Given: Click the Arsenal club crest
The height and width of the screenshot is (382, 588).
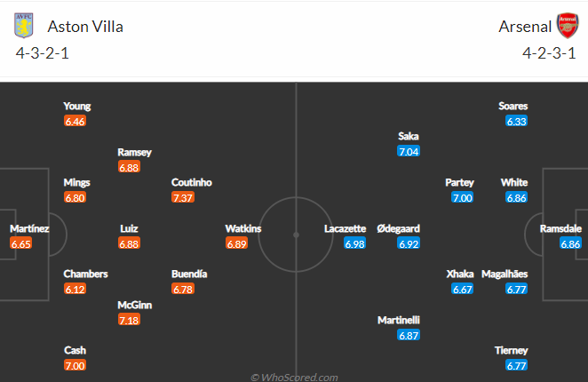Looking at the screenshot, I should (x=568, y=25).
